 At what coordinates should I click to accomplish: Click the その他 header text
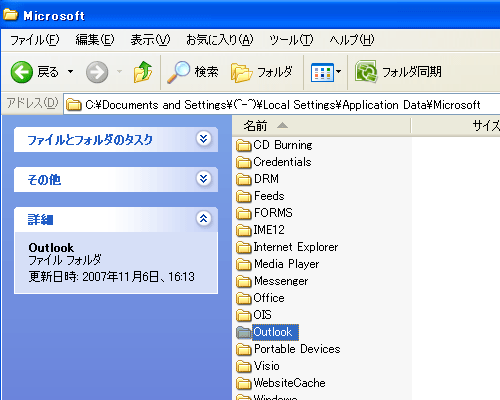pyautogui.click(x=44, y=180)
